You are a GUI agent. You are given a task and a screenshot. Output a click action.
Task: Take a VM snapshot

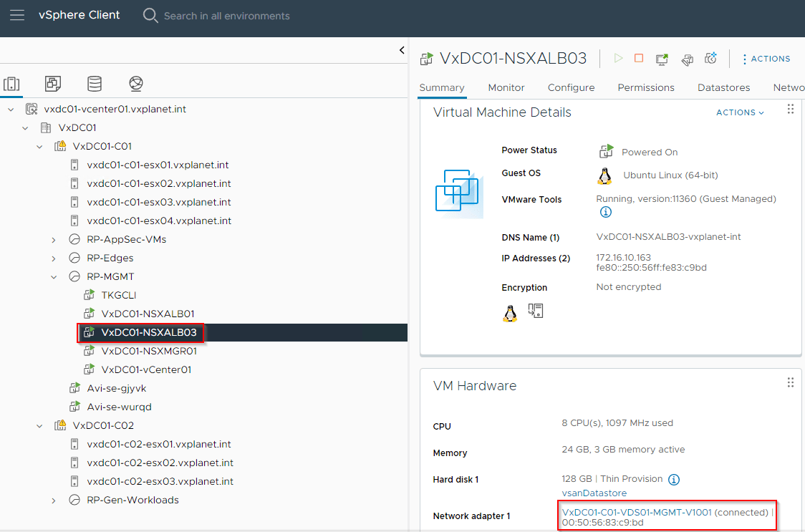click(x=711, y=59)
